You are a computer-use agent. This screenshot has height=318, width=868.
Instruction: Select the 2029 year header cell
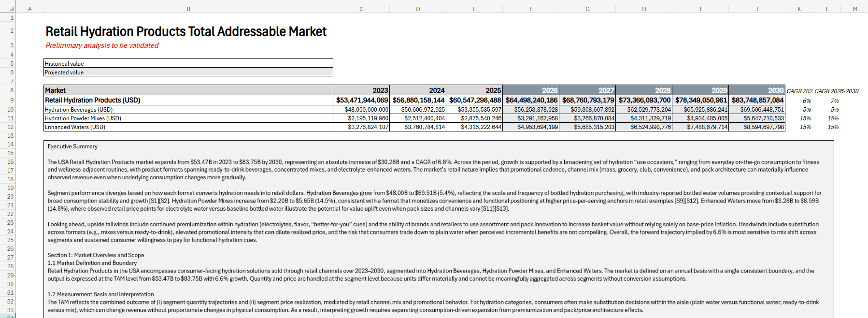point(700,90)
